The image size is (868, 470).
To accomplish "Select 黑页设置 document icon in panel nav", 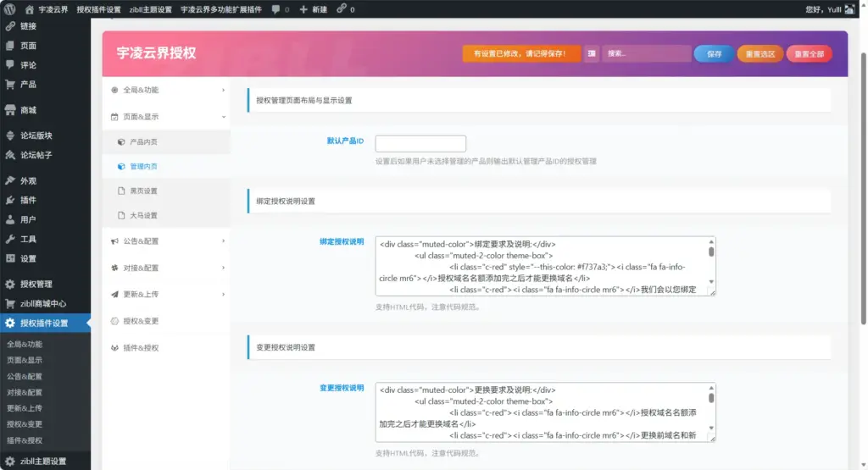I will [x=121, y=191].
